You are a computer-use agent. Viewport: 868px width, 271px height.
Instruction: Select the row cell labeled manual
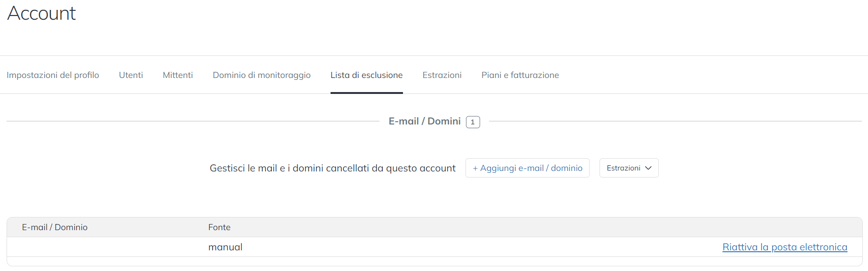coord(225,247)
